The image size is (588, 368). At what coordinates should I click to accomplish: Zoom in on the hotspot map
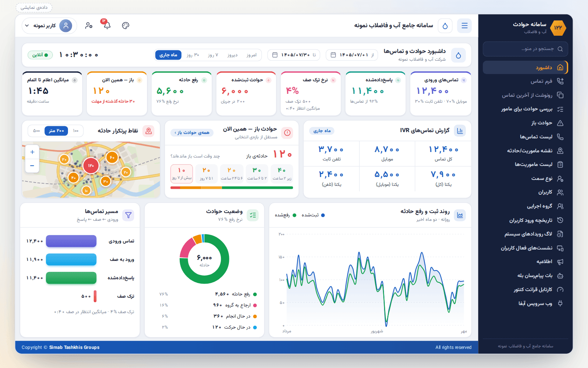pos(32,152)
